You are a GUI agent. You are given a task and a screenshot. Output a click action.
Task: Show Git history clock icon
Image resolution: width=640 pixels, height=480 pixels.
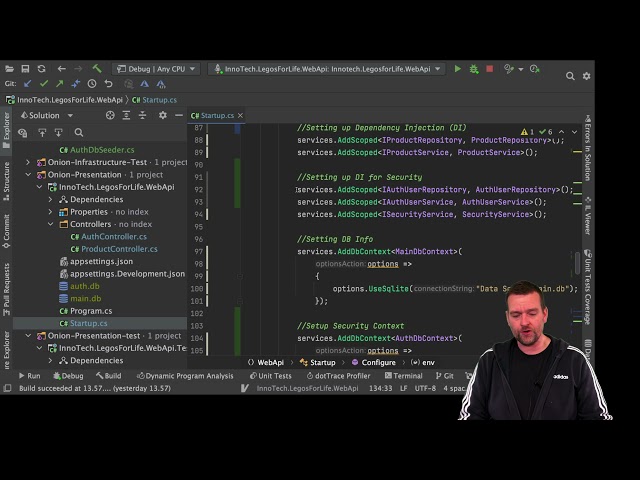(92, 84)
